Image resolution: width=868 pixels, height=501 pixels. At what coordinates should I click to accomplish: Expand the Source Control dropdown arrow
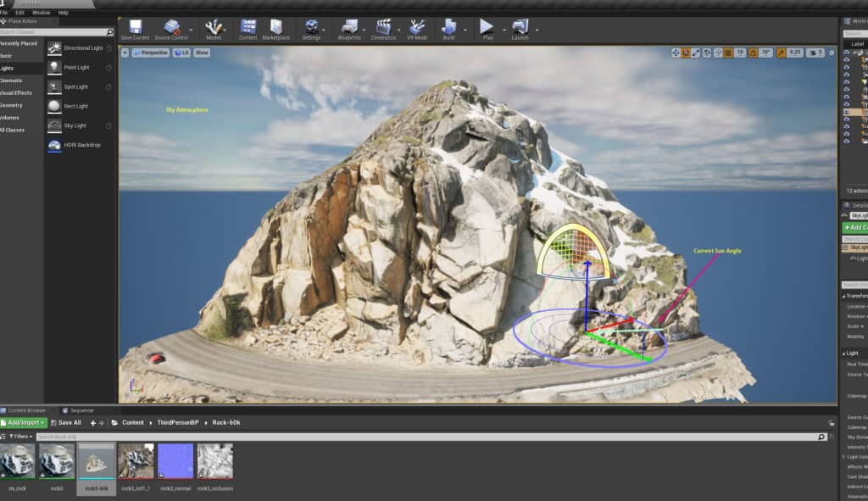(x=192, y=30)
